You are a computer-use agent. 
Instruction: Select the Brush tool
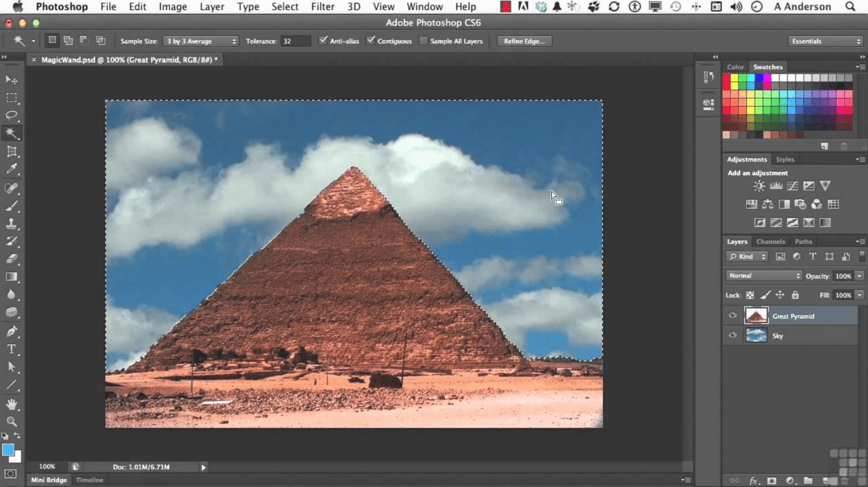11,206
